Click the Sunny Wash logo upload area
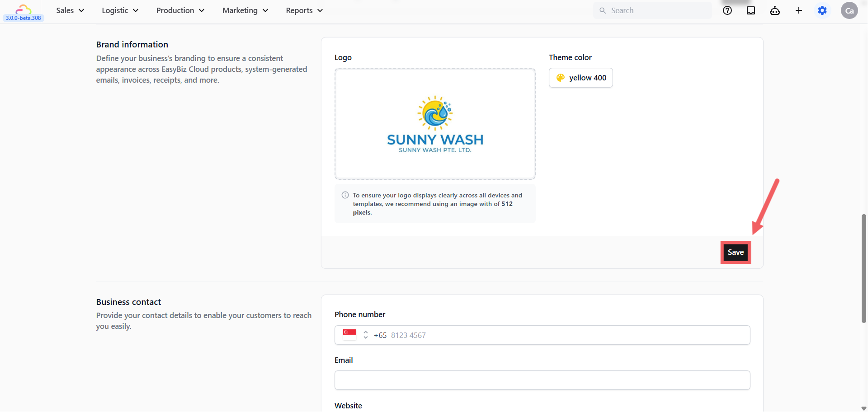Viewport: 868px width, 412px height. 435,124
